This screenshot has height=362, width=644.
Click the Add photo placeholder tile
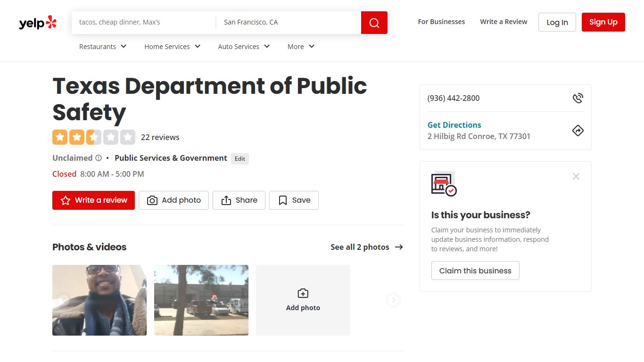point(303,300)
